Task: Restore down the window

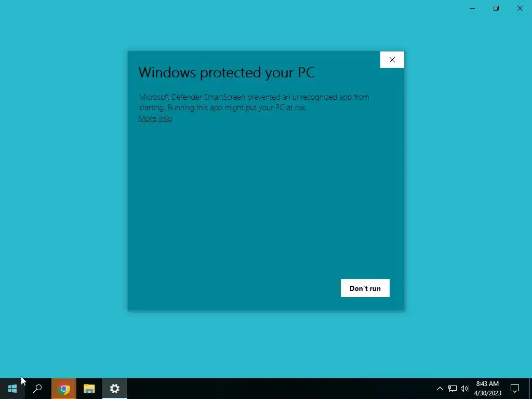Action: (x=496, y=8)
